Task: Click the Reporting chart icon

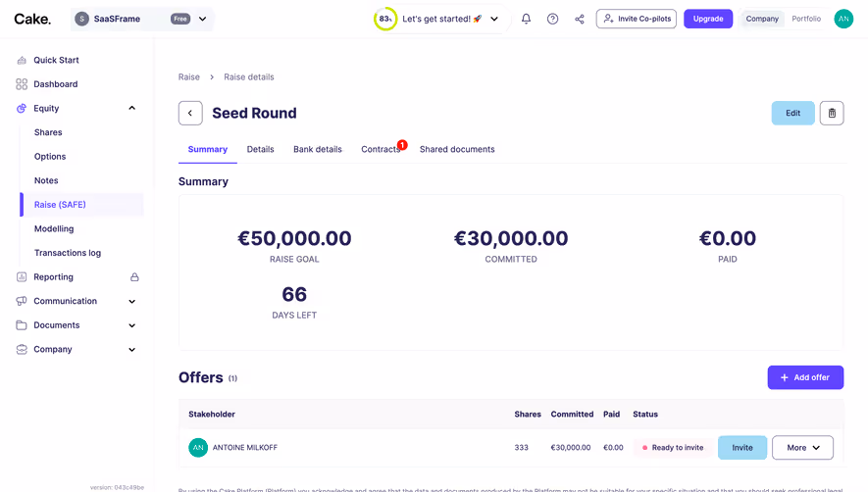Action: tap(22, 276)
